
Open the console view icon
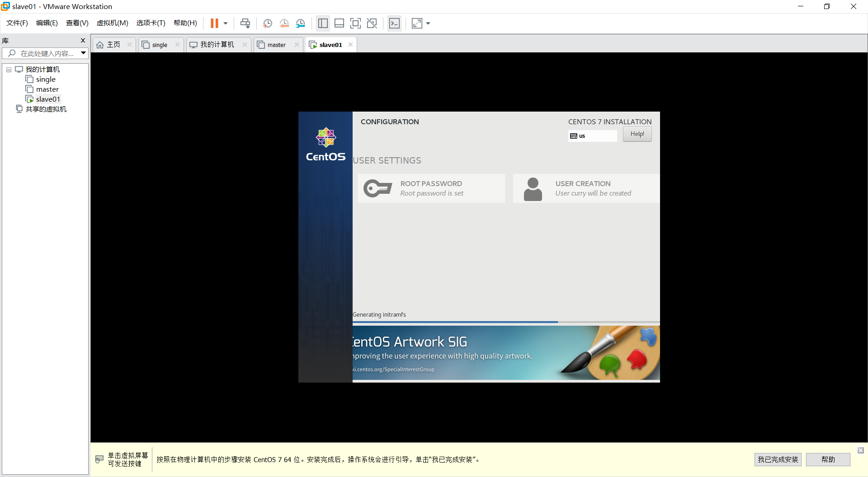[x=395, y=23]
